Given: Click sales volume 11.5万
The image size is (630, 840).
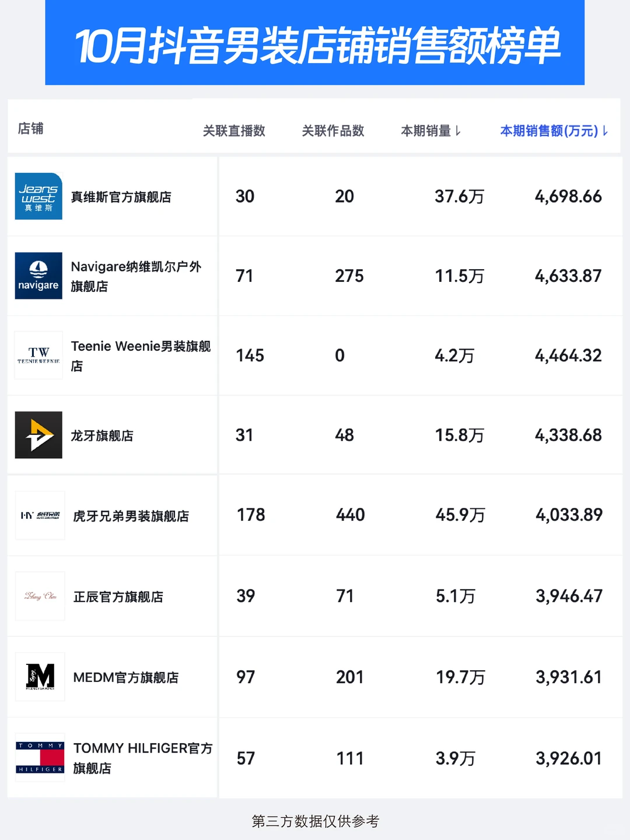Looking at the screenshot, I should [460, 276].
